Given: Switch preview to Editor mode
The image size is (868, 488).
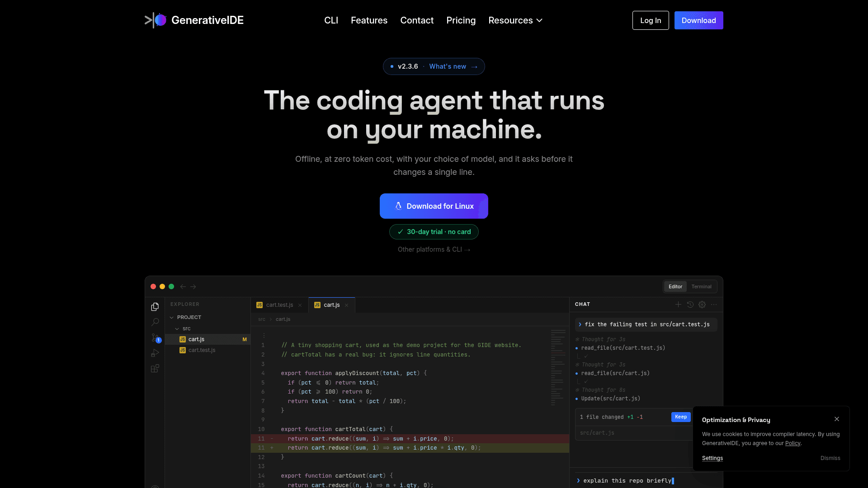Looking at the screenshot, I should 675,286.
